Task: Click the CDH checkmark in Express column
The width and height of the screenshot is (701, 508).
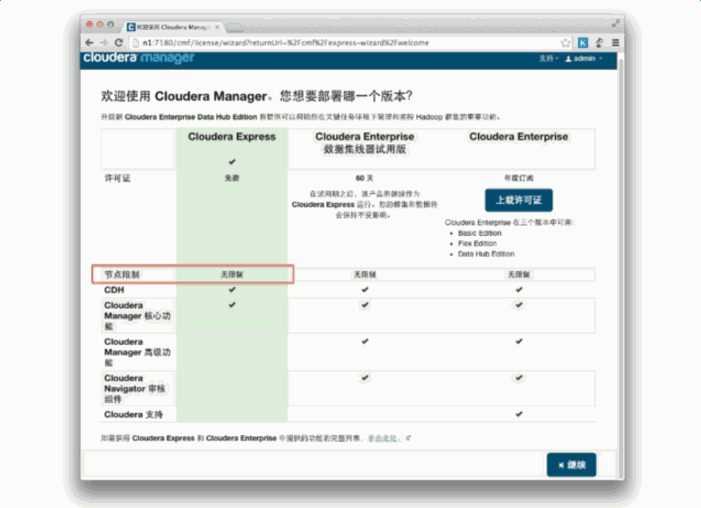Action: click(232, 290)
